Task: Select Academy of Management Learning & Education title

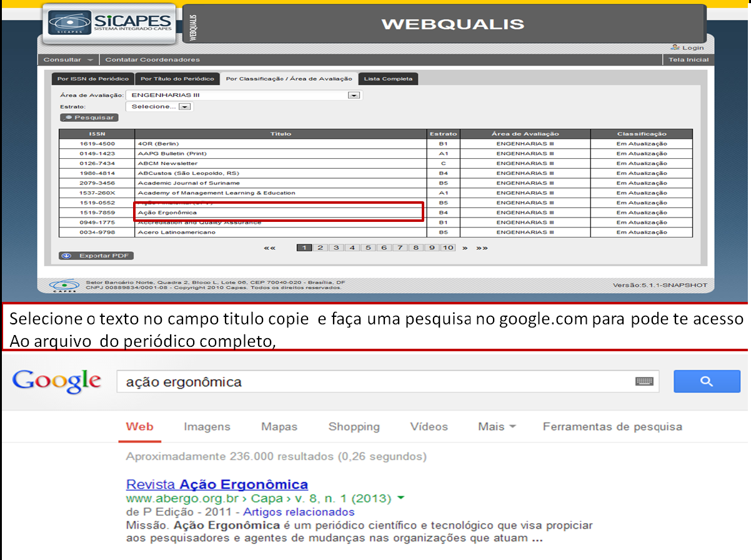Action: (x=216, y=193)
